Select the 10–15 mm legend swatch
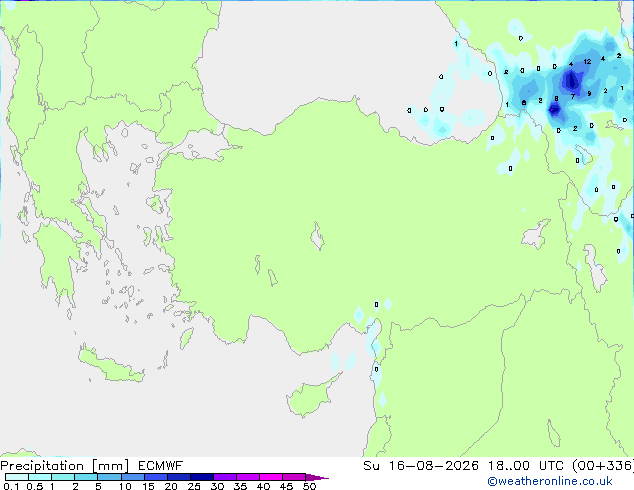This screenshot has height=490, width=634. pyautogui.click(x=132, y=477)
